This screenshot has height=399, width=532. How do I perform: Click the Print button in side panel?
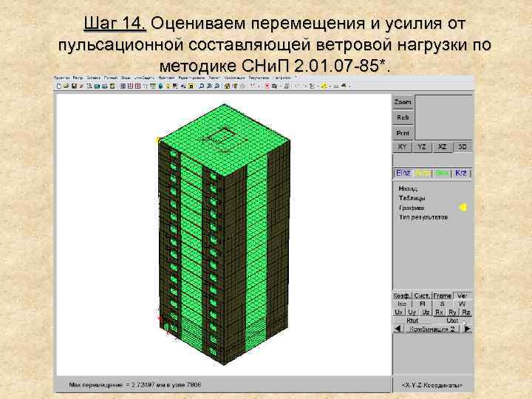[403, 133]
